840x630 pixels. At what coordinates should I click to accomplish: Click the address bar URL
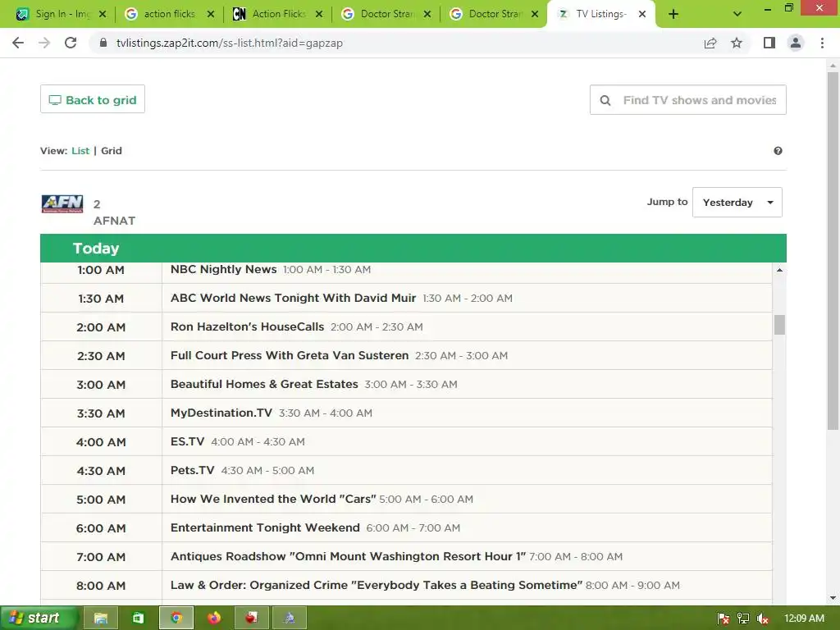tap(230, 43)
